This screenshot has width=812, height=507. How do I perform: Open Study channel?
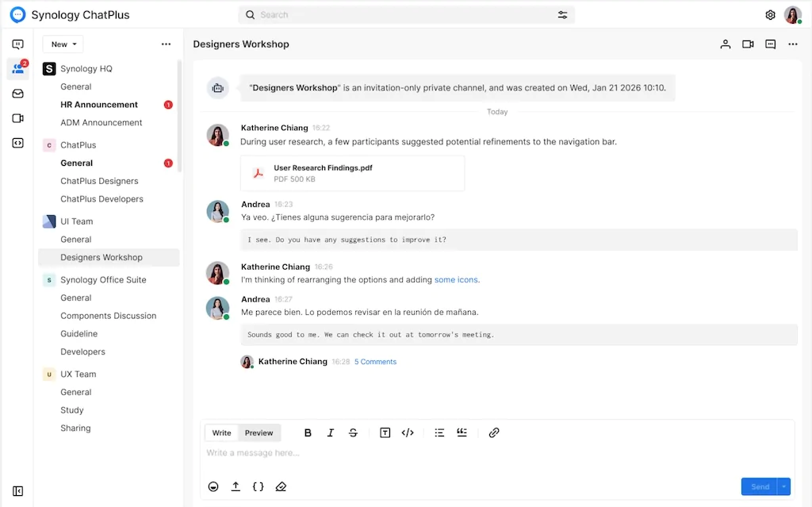pyautogui.click(x=71, y=410)
